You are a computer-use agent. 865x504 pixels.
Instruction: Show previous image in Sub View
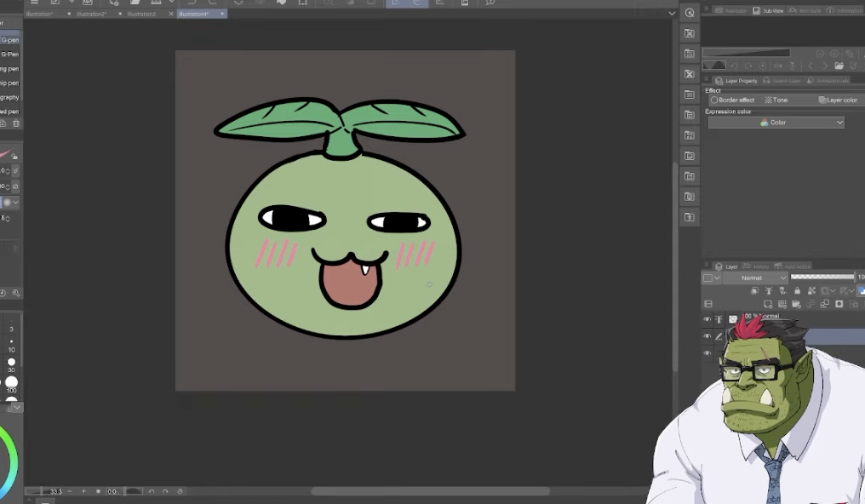[811, 66]
